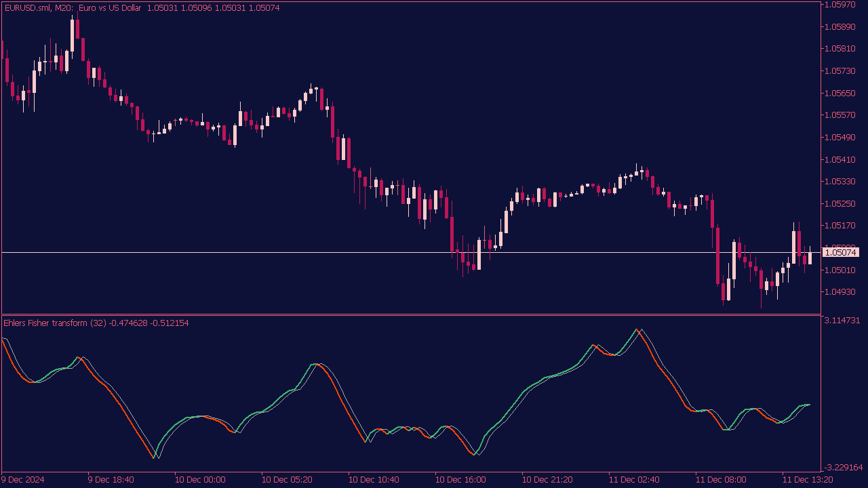Click the 1.05570 price scale value
The width and height of the screenshot is (868, 488).
tap(840, 115)
